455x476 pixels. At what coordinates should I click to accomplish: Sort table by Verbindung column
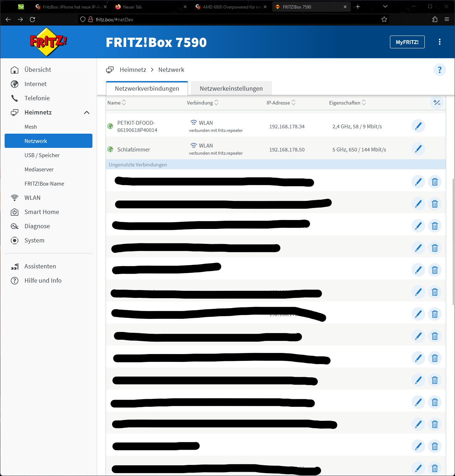click(203, 103)
